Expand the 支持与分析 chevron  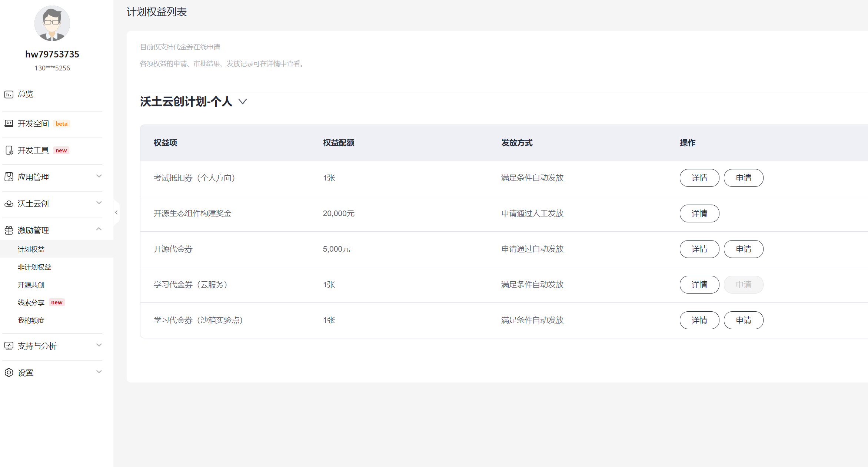(x=99, y=345)
